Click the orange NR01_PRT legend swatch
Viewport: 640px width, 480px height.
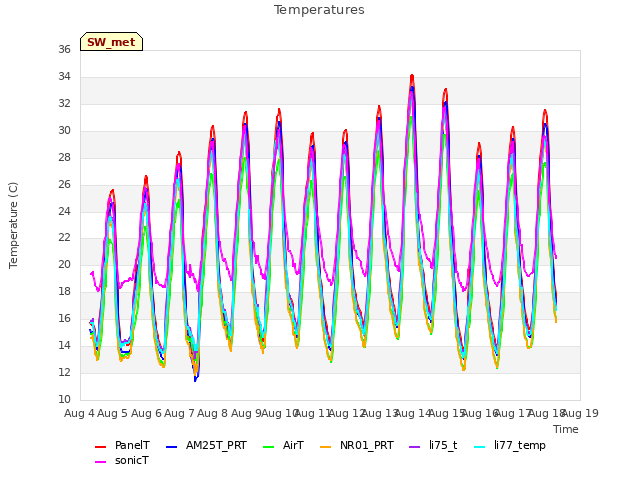[x=325, y=447]
